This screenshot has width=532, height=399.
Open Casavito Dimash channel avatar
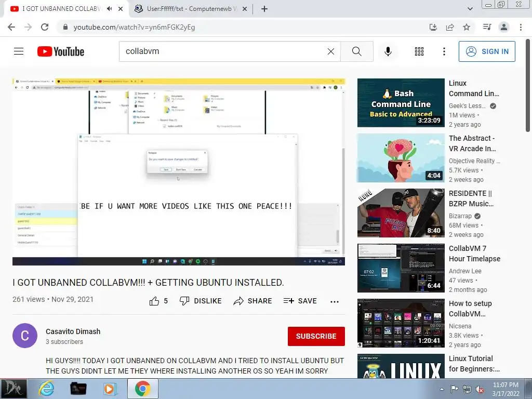point(25,336)
